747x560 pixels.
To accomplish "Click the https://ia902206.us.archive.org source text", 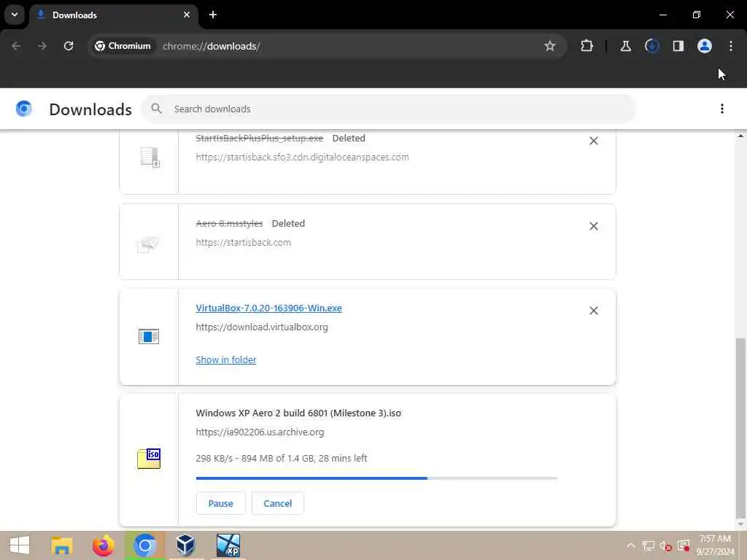I will tap(260, 432).
